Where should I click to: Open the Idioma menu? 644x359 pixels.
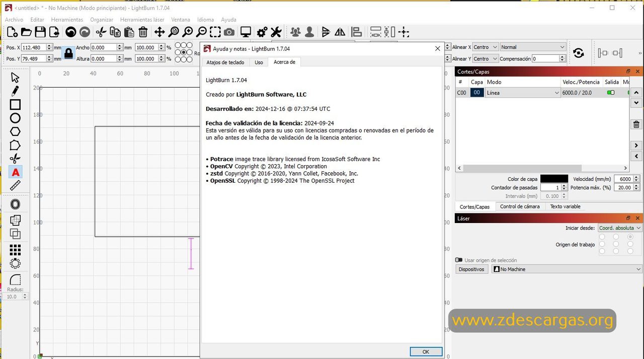pos(205,20)
